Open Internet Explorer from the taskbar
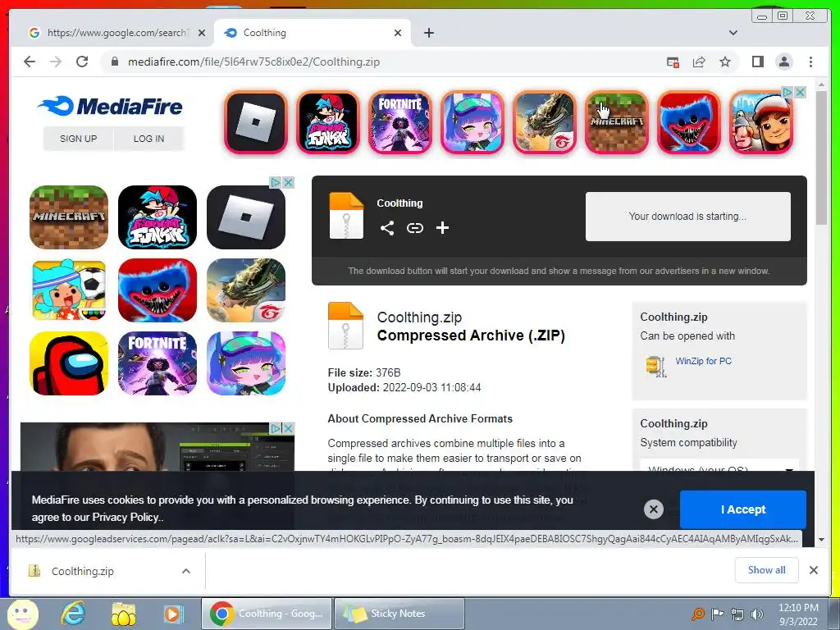The height and width of the screenshot is (630, 840). tap(73, 614)
